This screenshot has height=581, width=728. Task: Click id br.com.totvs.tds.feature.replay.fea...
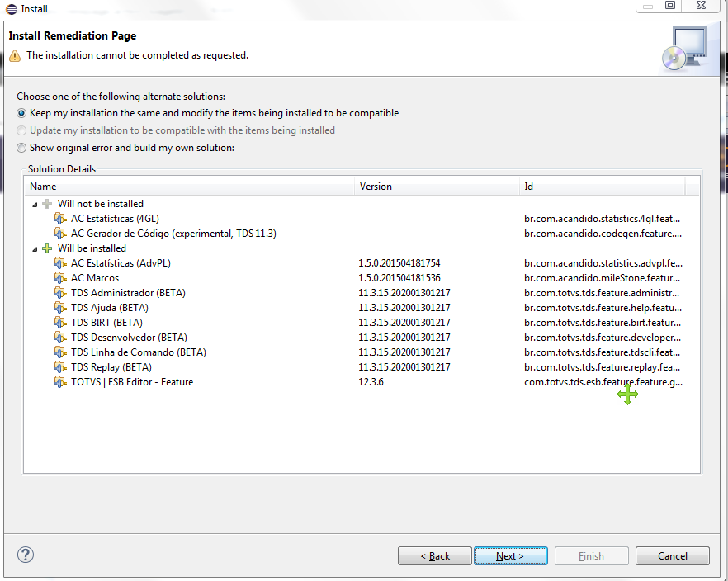point(603,367)
